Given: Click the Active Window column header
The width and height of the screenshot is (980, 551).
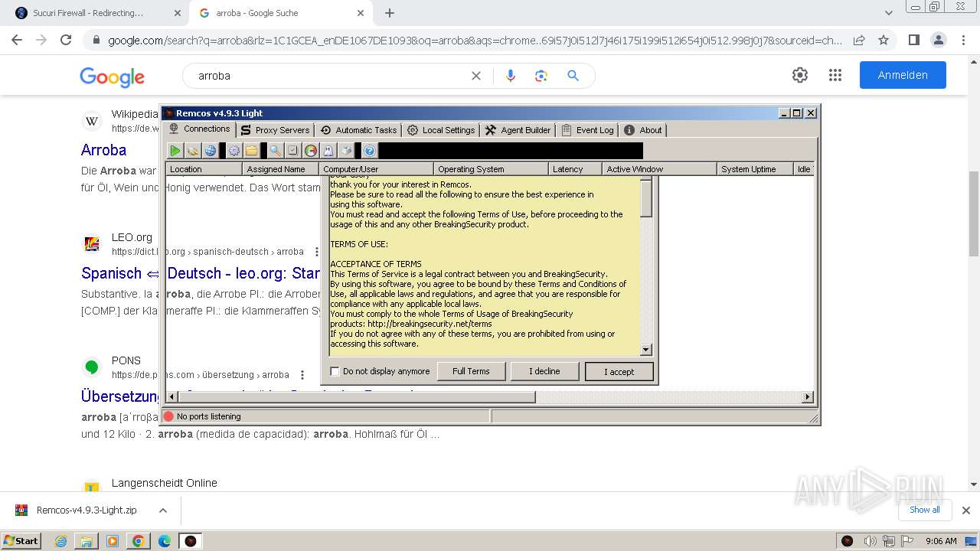Looking at the screenshot, I should click(659, 169).
